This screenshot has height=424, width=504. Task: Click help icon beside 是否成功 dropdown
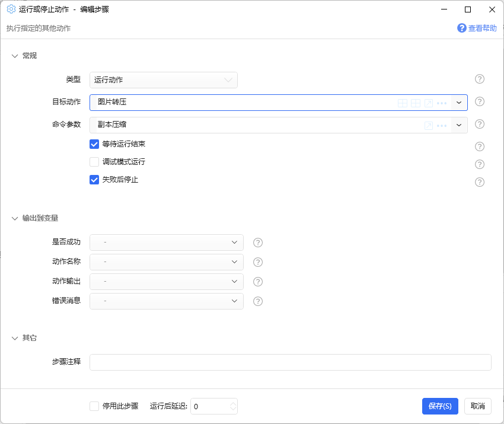258,243
